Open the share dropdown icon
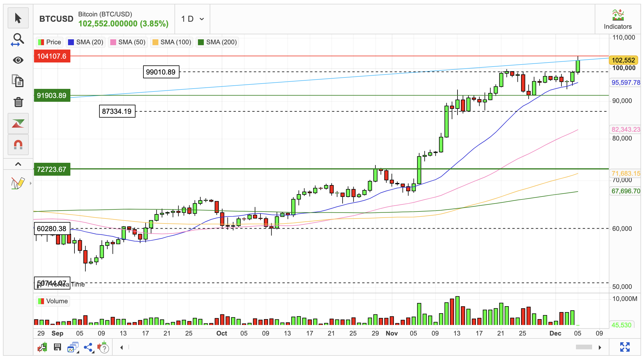The height and width of the screenshot is (359, 644). (x=89, y=348)
